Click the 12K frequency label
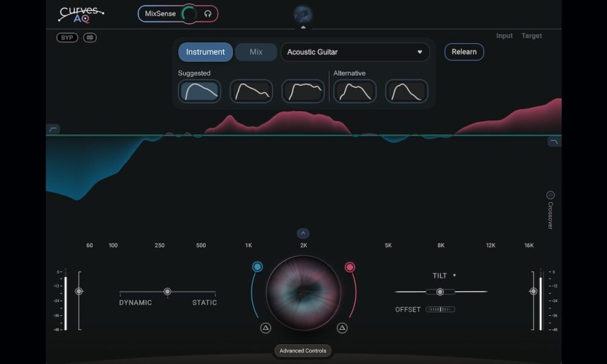 [x=490, y=245]
